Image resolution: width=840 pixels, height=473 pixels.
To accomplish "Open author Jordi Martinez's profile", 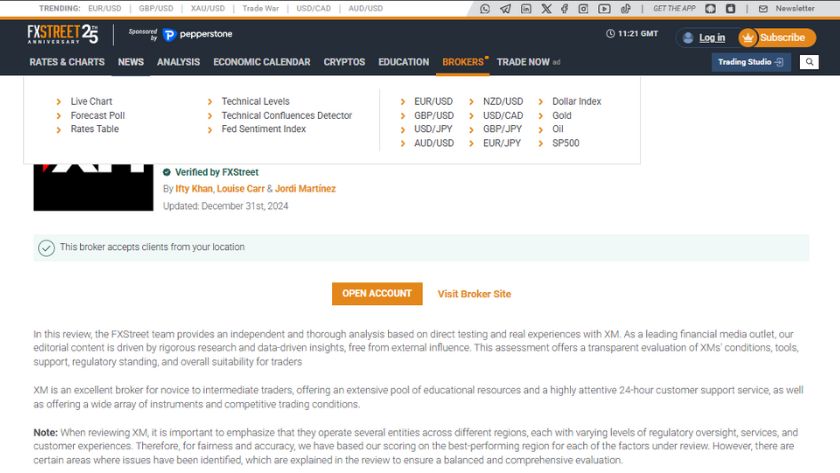I will (x=305, y=189).
